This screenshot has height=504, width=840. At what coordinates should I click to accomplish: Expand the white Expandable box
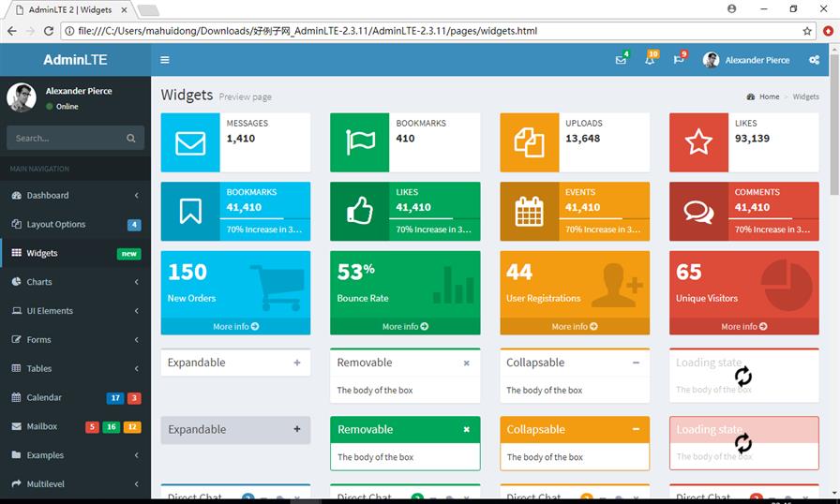tap(297, 363)
